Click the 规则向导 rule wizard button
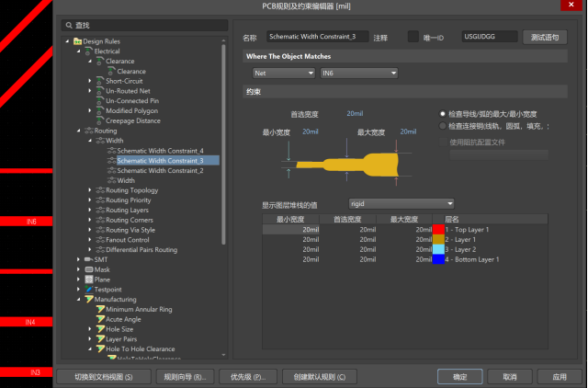588x388 pixels. (x=188, y=377)
